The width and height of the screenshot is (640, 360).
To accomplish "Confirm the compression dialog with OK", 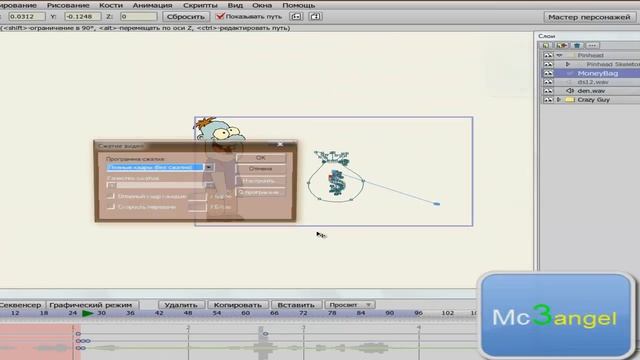I will tap(261, 158).
